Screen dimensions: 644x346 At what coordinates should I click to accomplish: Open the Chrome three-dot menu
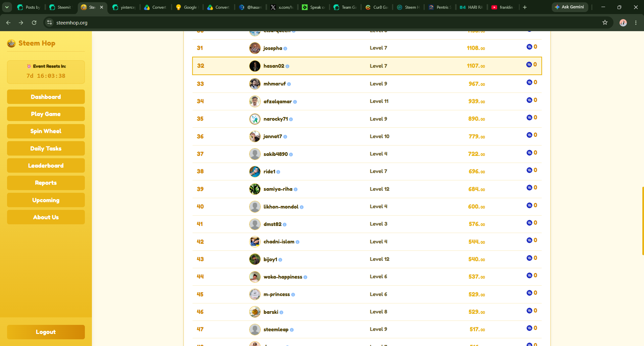[636, 22]
